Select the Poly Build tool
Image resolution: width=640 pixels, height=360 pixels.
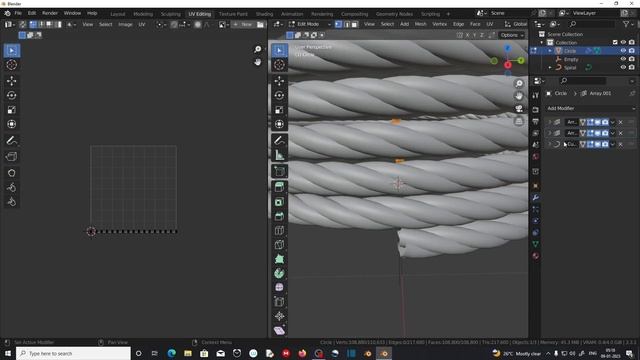279,259
